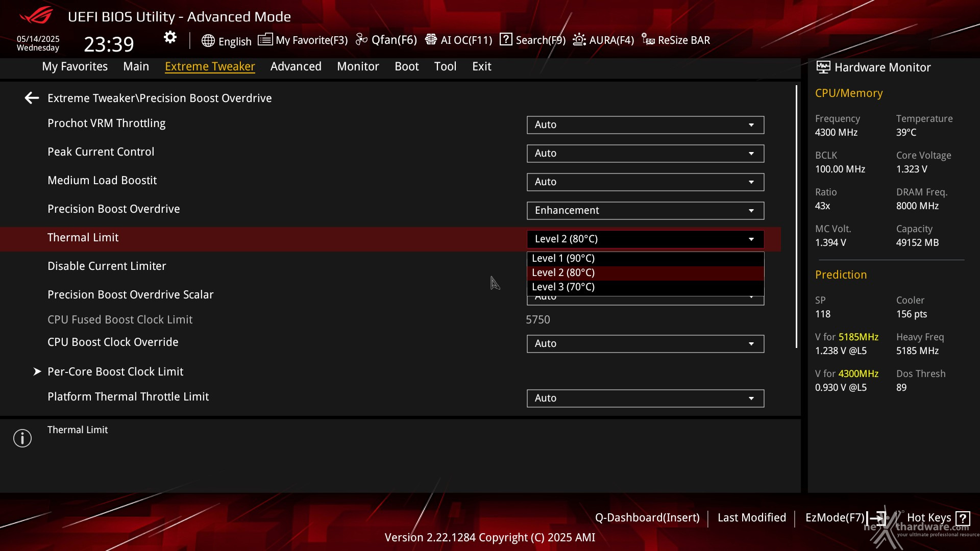This screenshot has height=551, width=980.
Task: Click the 5750 boost clock value
Action: point(538,319)
